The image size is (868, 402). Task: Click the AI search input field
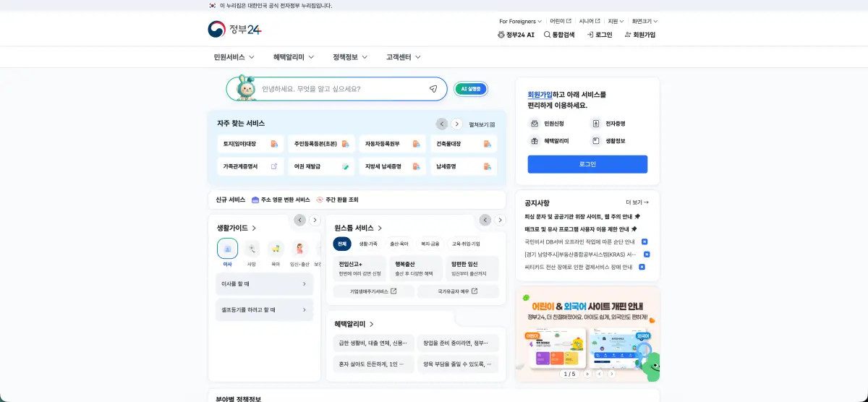pyautogui.click(x=340, y=89)
